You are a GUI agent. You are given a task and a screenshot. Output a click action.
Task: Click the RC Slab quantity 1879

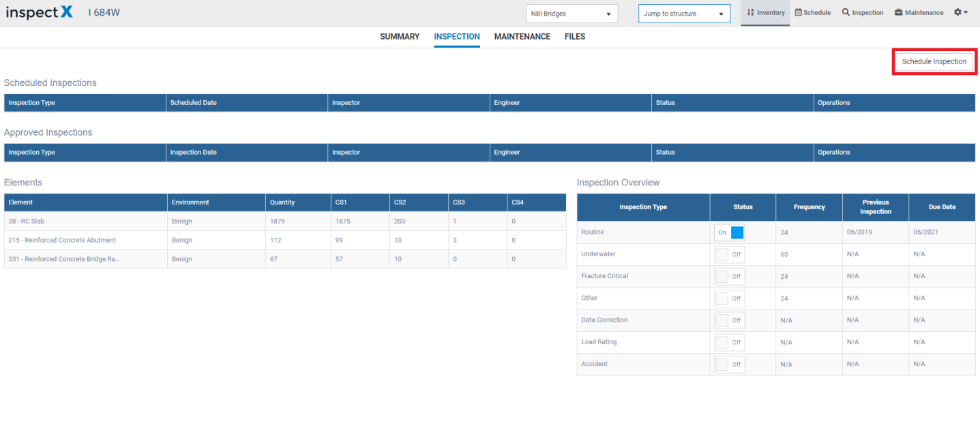pos(278,221)
